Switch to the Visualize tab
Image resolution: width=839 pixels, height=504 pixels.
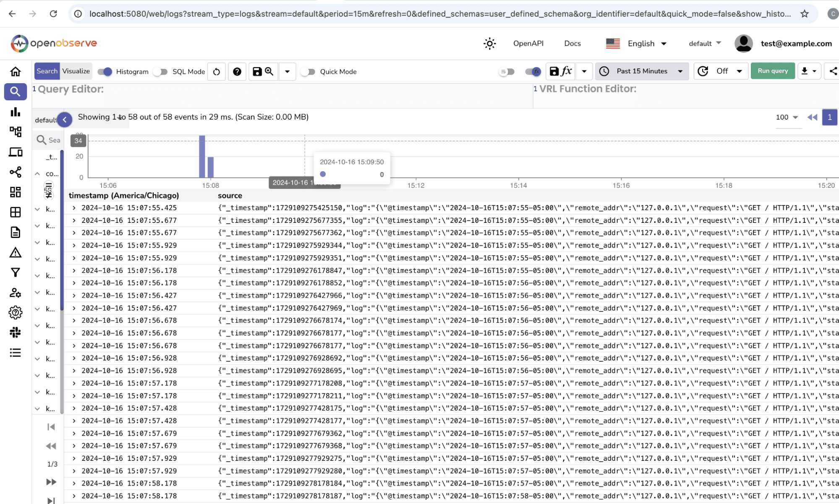(x=76, y=71)
